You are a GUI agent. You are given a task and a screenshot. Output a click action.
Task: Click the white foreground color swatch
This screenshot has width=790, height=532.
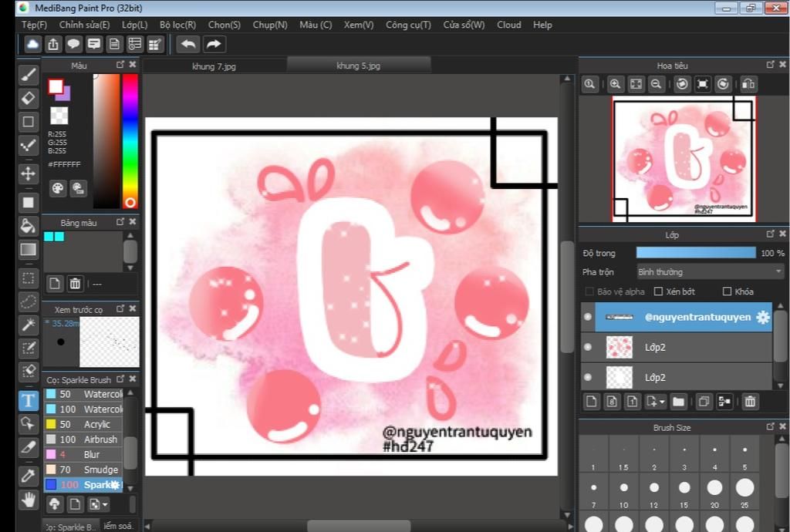click(56, 86)
